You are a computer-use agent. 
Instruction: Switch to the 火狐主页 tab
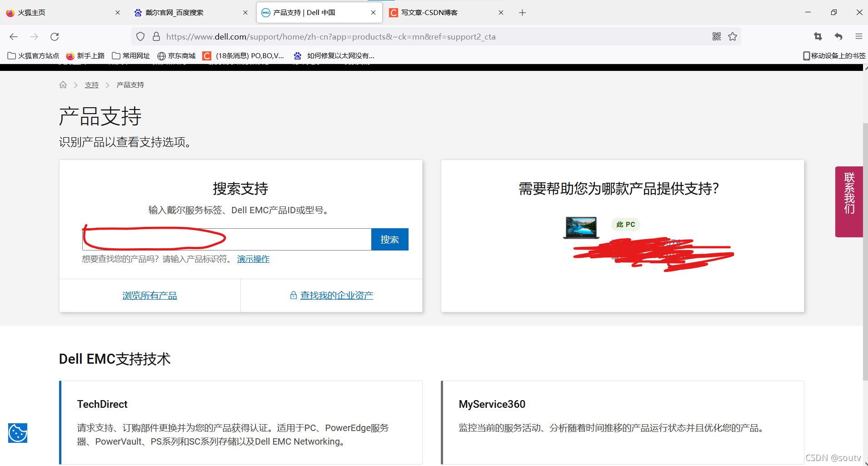[63, 13]
